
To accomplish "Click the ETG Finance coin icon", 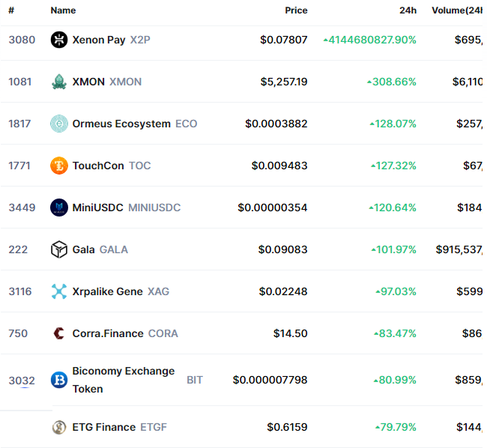I will point(59,427).
